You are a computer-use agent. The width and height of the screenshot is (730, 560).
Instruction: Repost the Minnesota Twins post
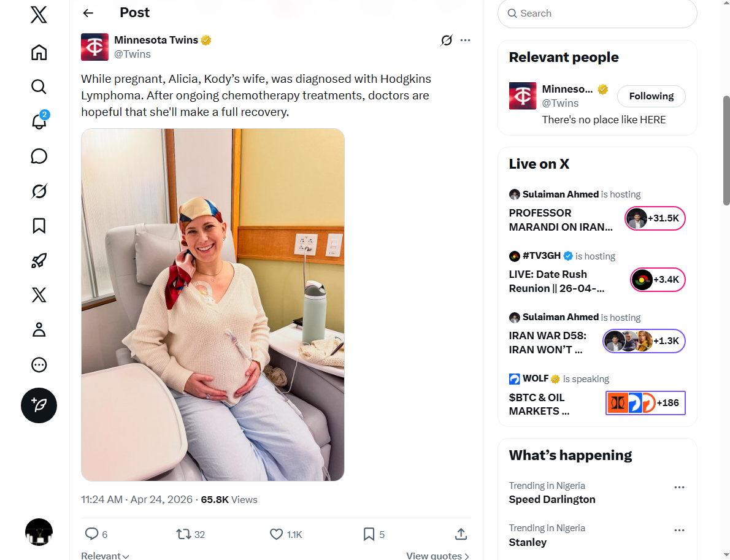(x=183, y=534)
